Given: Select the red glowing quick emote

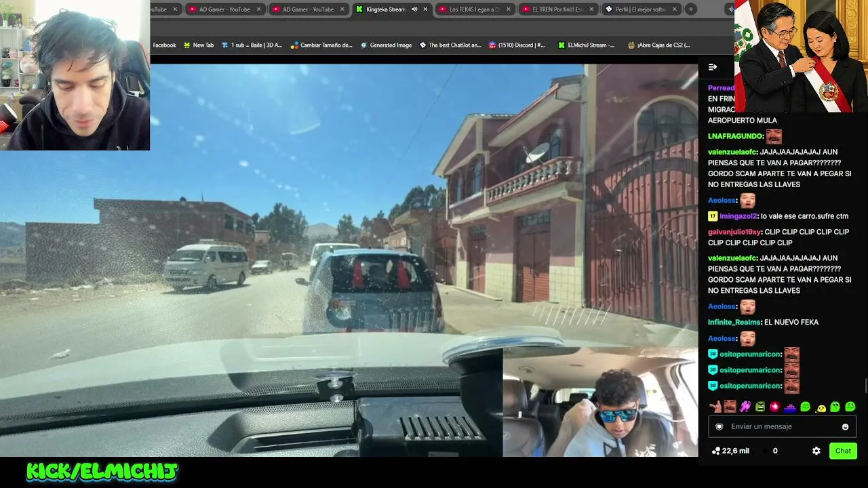Looking at the screenshot, I should pyautogui.click(x=775, y=407).
